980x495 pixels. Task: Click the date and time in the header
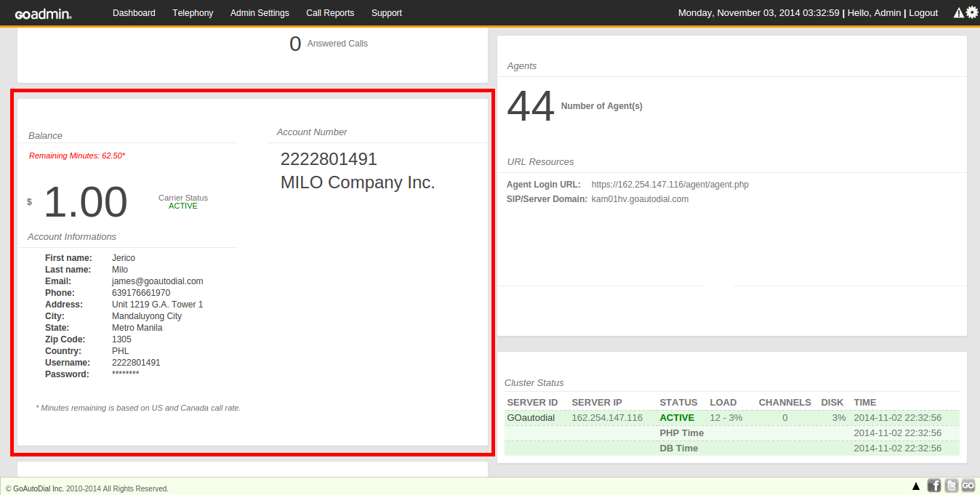coord(759,13)
